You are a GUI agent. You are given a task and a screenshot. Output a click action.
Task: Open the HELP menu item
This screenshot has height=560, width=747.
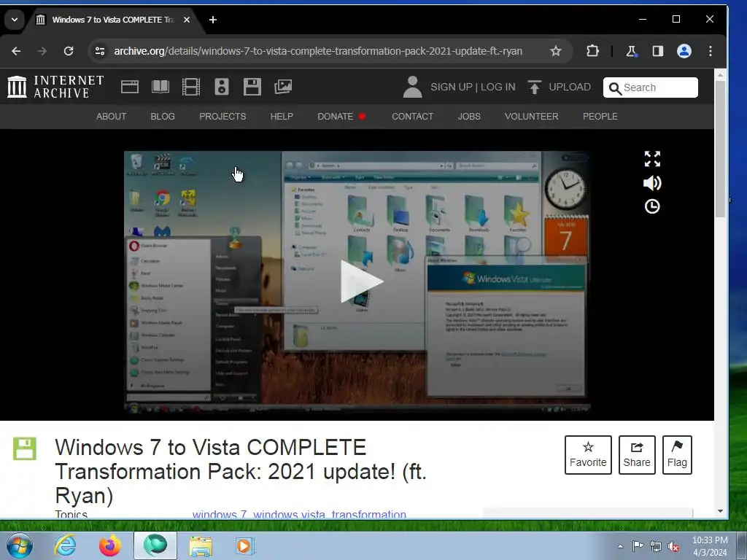[282, 116]
